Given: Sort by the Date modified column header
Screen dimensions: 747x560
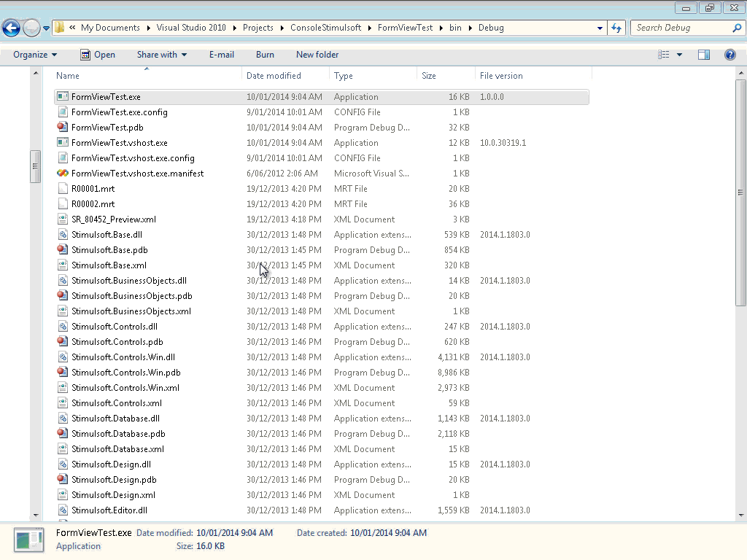Looking at the screenshot, I should point(274,76).
